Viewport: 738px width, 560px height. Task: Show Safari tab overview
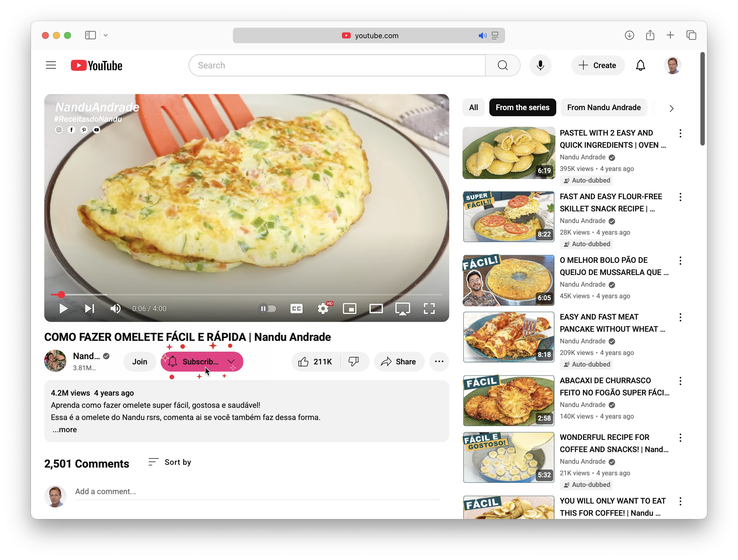(x=691, y=35)
